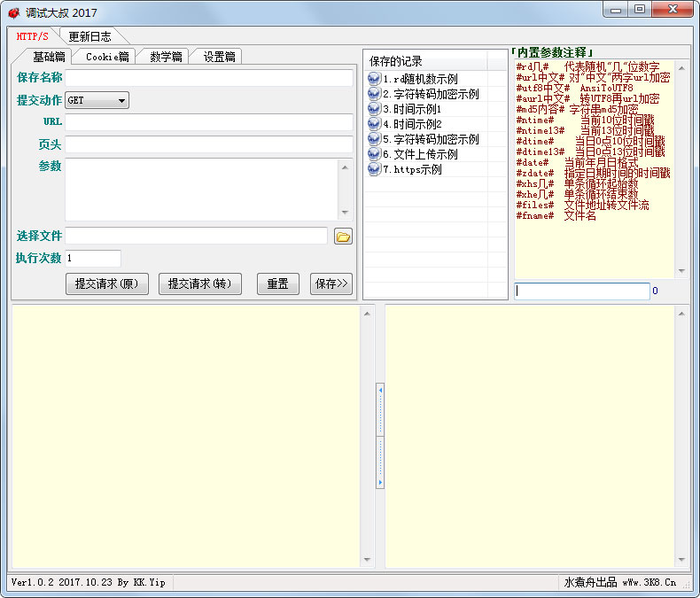This screenshot has width=700, height=598.
Task: Click the 保存>> button
Action: pos(331,283)
